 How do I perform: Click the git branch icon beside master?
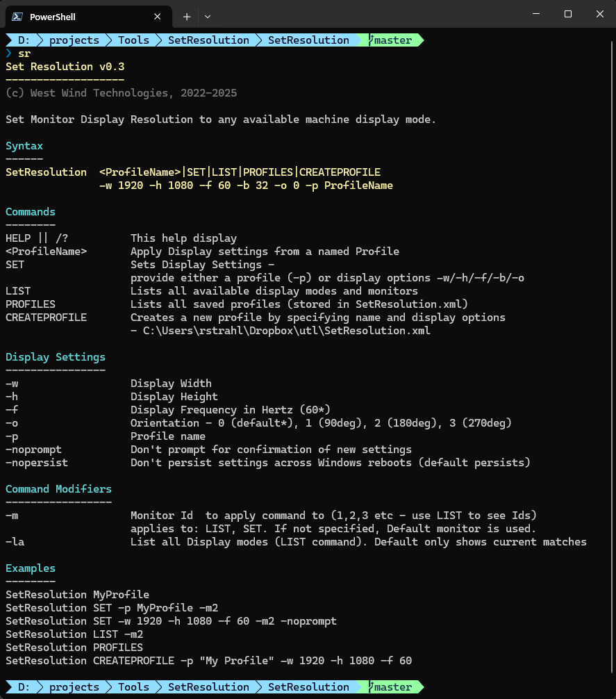coord(372,40)
